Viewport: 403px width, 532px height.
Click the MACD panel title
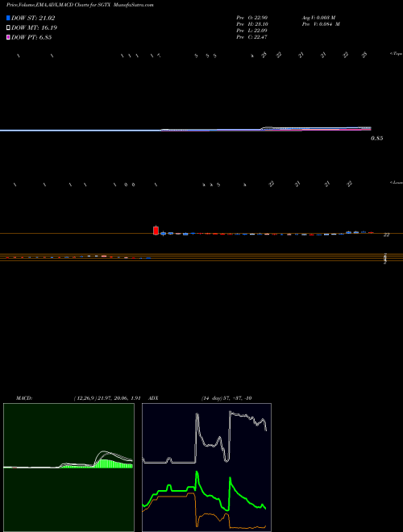tap(24, 398)
